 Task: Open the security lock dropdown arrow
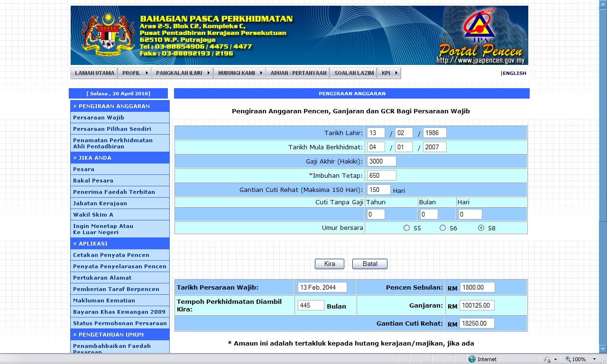555,359
